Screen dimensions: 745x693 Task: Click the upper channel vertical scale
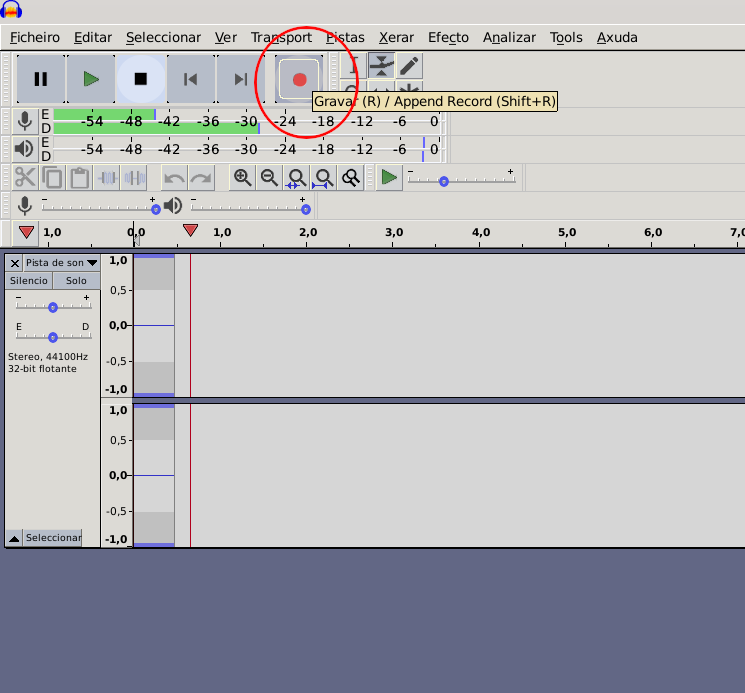117,325
